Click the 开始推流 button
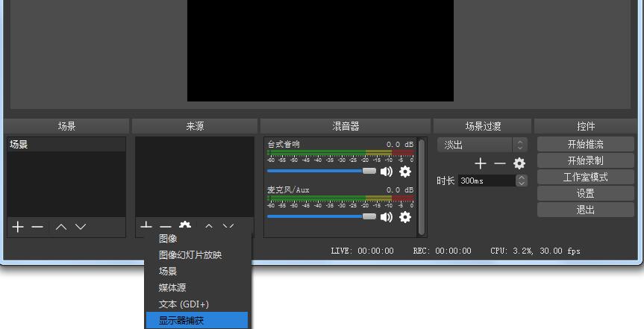This screenshot has width=644, height=329. [585, 144]
